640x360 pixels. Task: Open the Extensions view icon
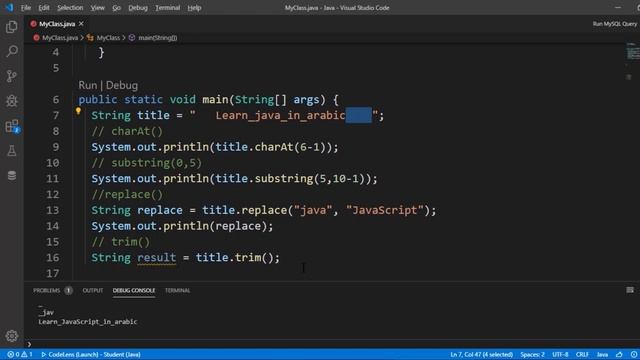(11, 126)
